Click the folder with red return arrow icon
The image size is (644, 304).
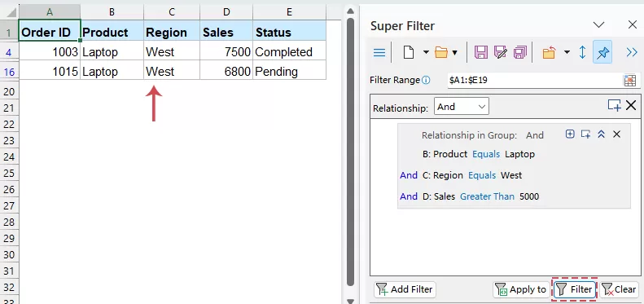coord(549,53)
